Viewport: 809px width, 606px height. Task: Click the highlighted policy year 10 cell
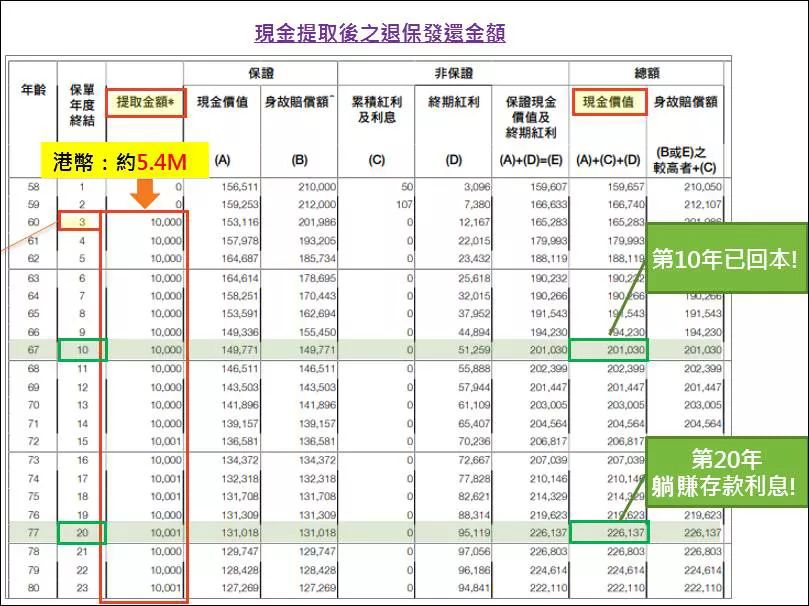(78, 349)
